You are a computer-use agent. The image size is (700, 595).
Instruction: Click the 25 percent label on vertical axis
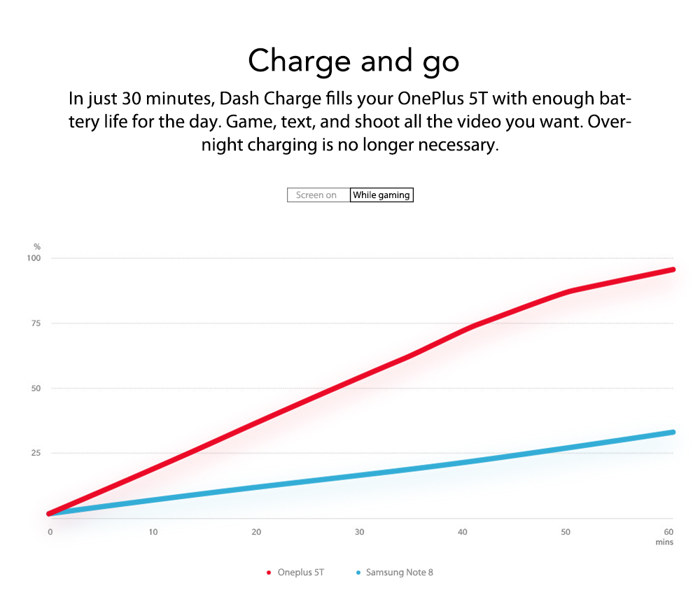pos(36,453)
